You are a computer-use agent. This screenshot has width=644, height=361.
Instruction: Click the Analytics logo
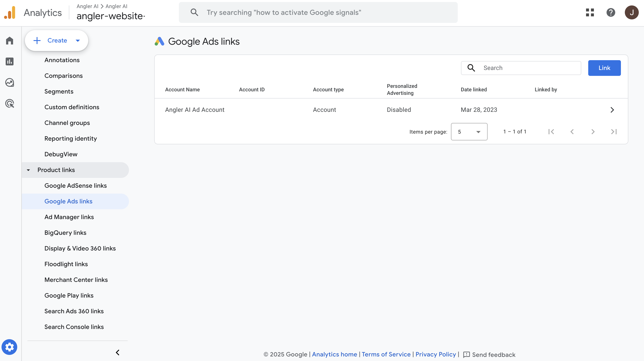point(10,12)
